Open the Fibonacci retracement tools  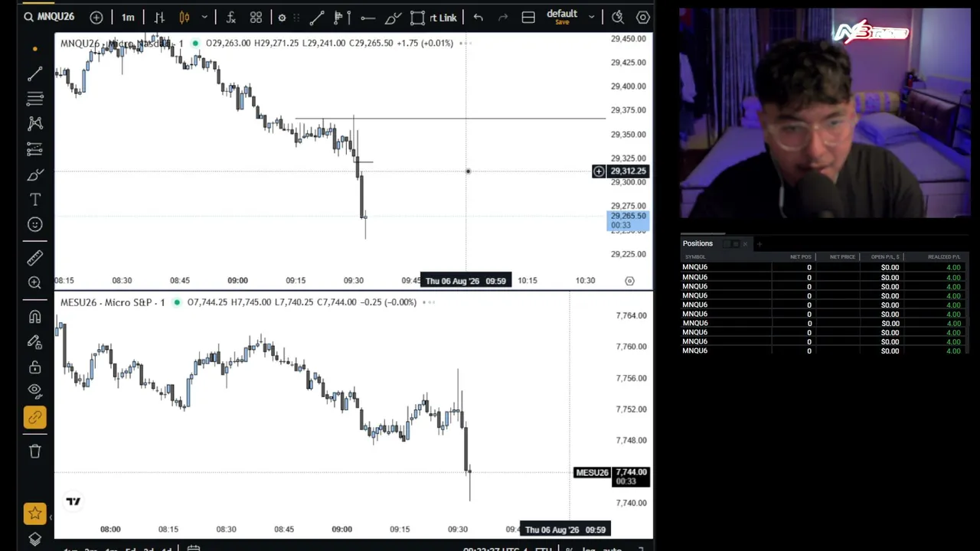pyautogui.click(x=34, y=99)
